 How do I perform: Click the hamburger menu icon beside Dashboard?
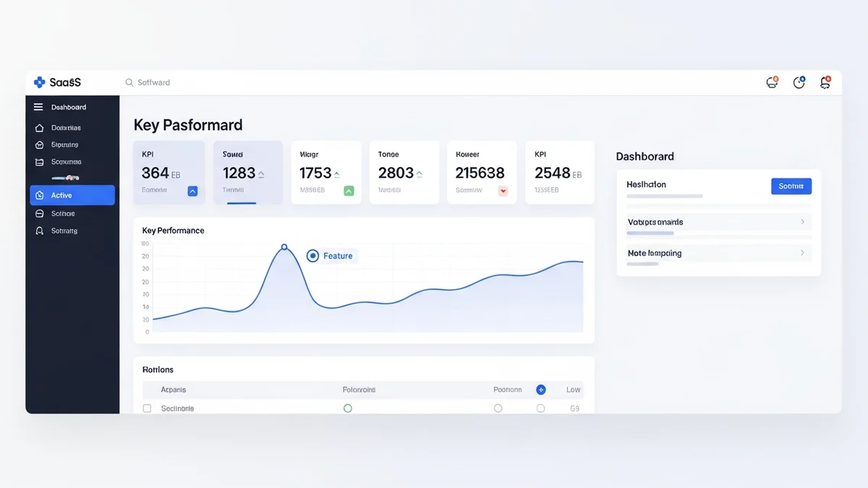pos(38,107)
